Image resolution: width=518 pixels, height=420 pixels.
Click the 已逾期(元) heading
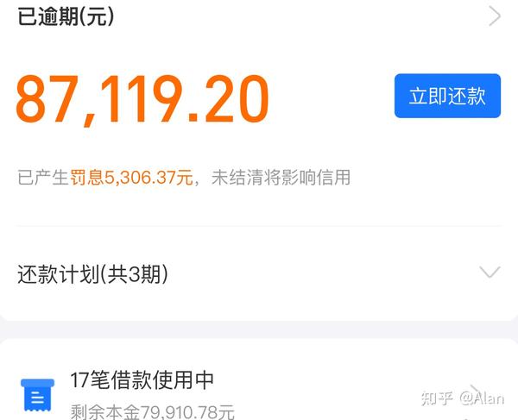pyautogui.click(x=66, y=16)
